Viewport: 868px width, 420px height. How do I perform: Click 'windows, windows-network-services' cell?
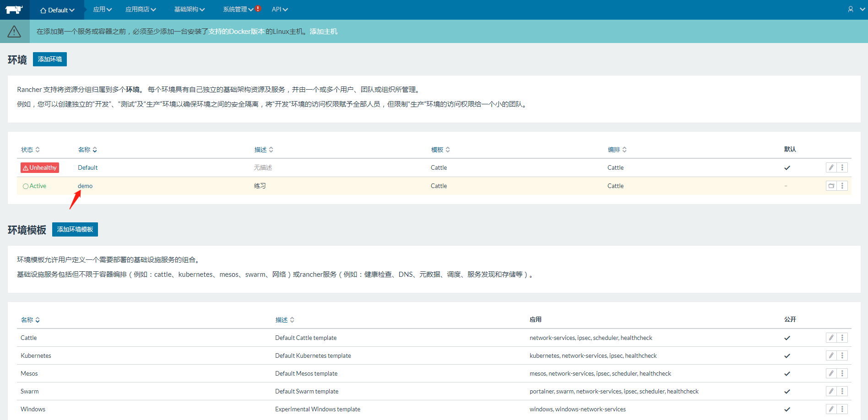(x=578, y=409)
